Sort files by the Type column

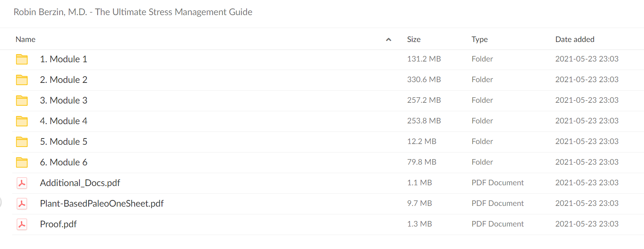[x=480, y=39]
